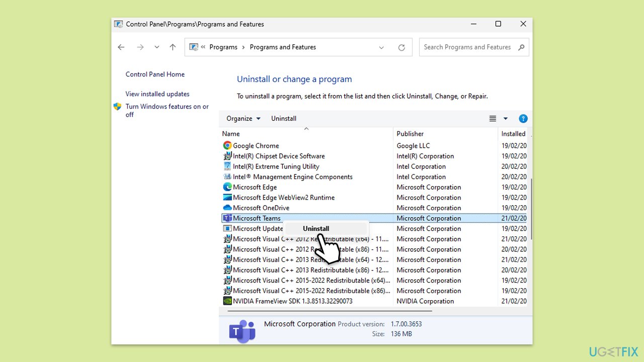The width and height of the screenshot is (644, 362).
Task: Click the Back navigation arrow
Action: point(121,47)
